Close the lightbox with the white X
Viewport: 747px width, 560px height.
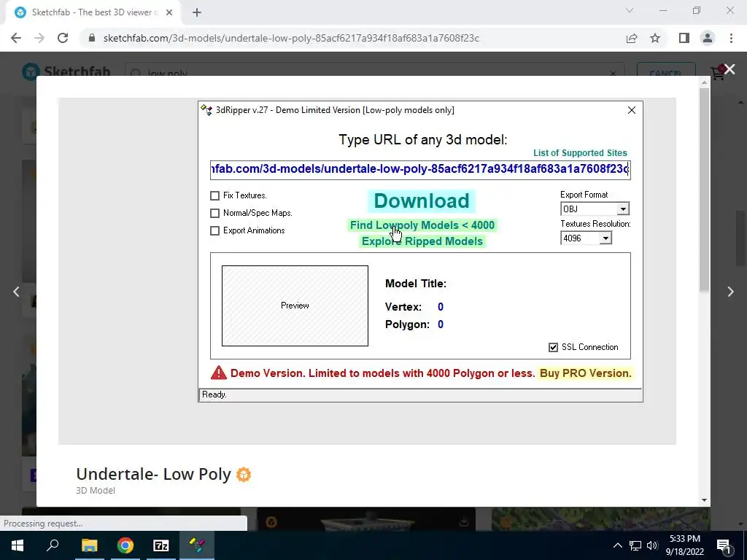click(729, 69)
